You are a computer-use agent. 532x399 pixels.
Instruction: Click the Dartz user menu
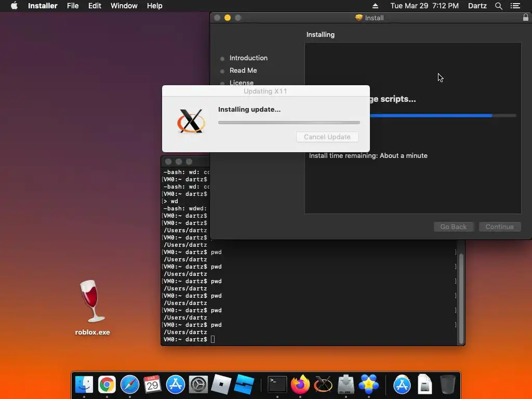click(477, 6)
